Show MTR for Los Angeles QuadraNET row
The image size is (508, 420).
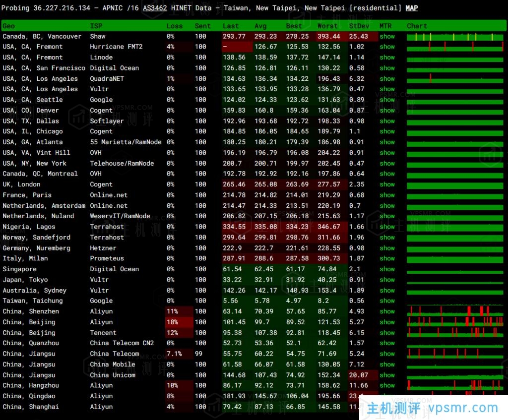(387, 79)
